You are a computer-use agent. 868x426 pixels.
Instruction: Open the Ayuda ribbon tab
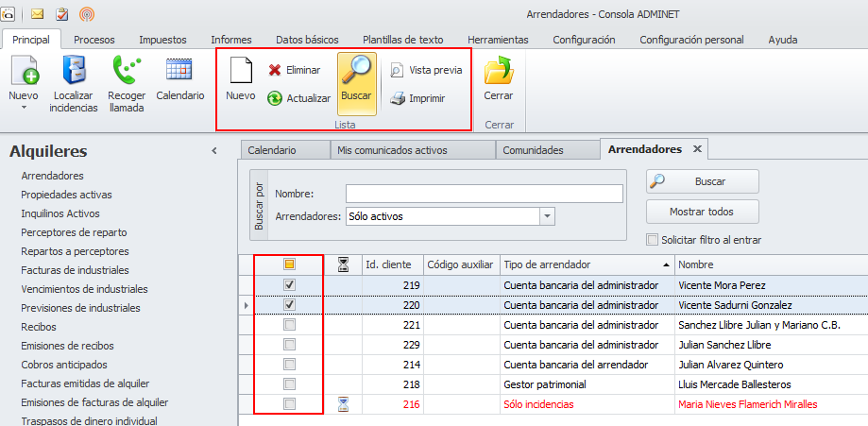click(x=783, y=40)
